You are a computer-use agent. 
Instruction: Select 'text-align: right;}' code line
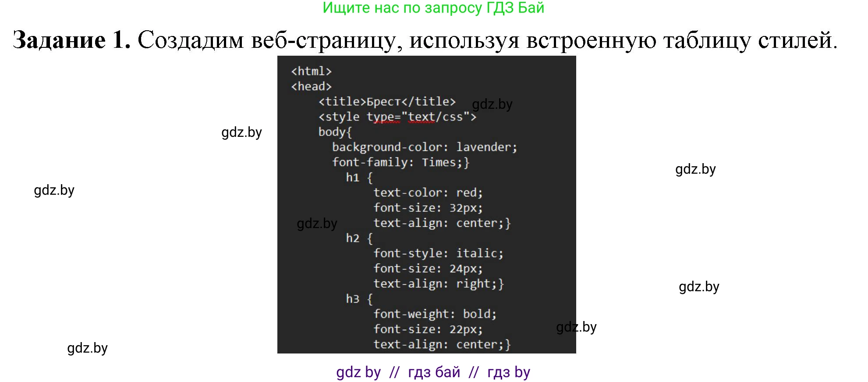tap(438, 284)
